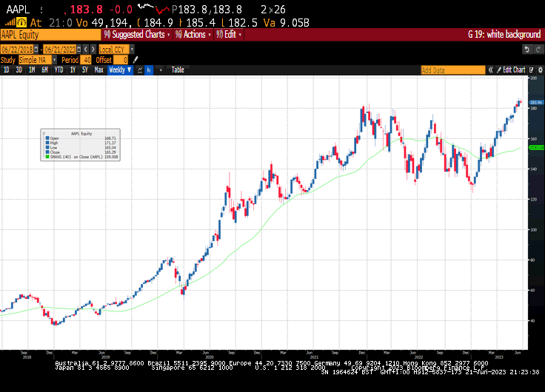Click the notes icon beside Edit Chart
Viewport: 545px width, 392px height.
click(532, 70)
